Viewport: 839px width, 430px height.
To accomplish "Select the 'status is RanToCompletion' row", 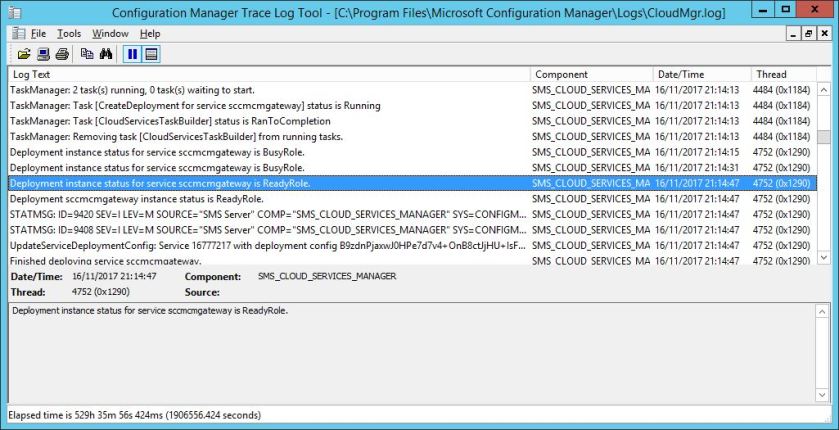I will tap(413, 121).
